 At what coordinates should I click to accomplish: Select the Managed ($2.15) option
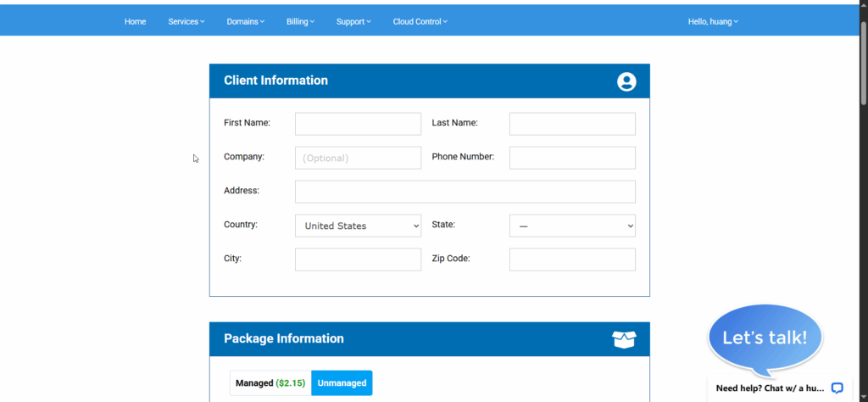pyautogui.click(x=270, y=383)
